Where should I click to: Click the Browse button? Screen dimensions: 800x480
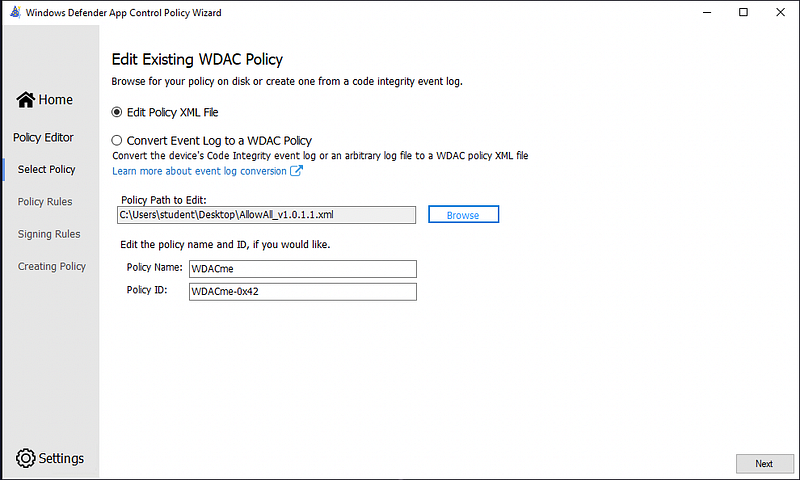(463, 215)
